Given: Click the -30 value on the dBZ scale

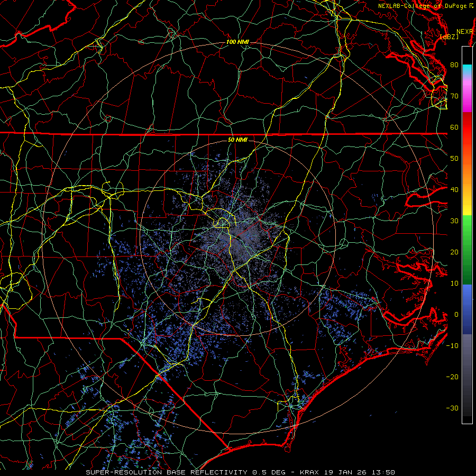Looking at the screenshot, I should [x=452, y=408].
